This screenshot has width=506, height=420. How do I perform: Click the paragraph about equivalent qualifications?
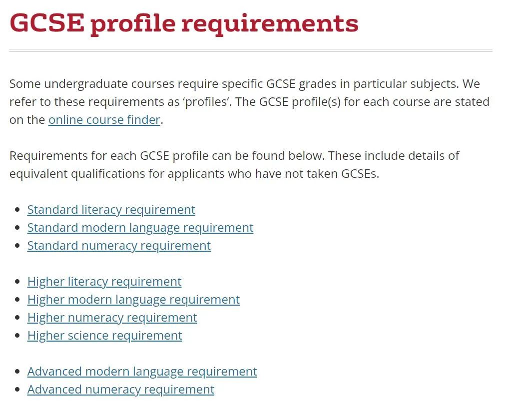[234, 164]
